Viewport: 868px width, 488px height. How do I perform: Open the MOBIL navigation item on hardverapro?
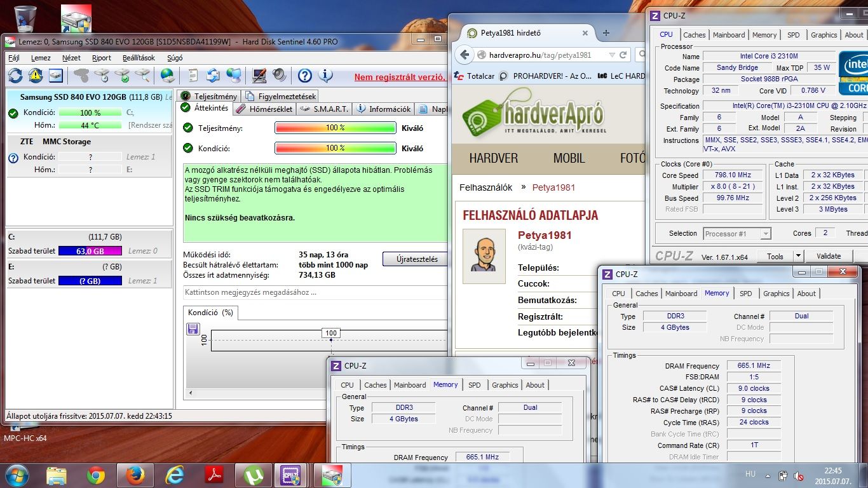(x=569, y=158)
